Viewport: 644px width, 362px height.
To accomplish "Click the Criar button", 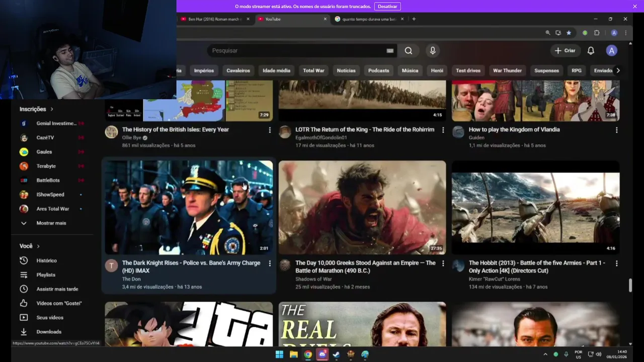I will pos(565,50).
